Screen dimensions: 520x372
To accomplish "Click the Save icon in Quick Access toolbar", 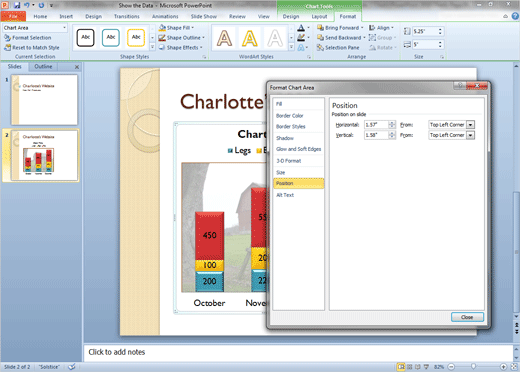I will coord(17,5).
